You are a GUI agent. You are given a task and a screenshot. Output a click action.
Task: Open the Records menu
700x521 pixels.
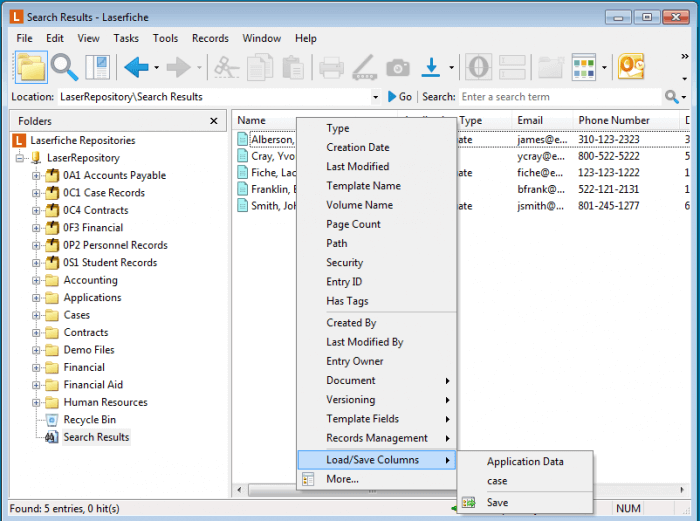pyautogui.click(x=210, y=38)
